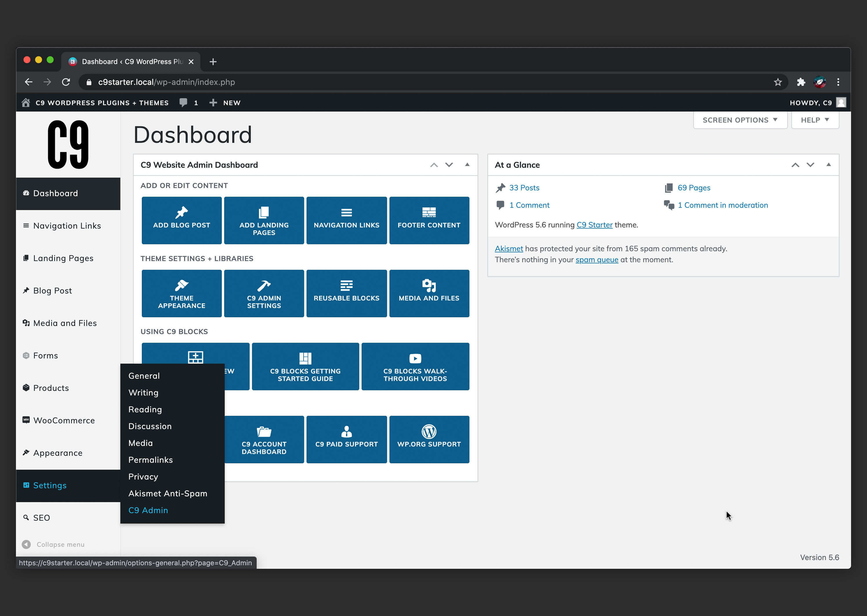867x616 pixels.
Task: Click the plus New icon in admin bar
Action: pyautogui.click(x=213, y=102)
